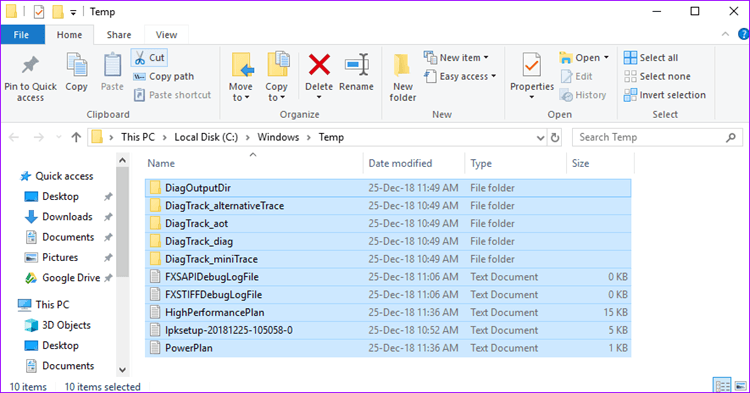
Task: Click navigation pane scroll down arrow
Action: coord(122,370)
